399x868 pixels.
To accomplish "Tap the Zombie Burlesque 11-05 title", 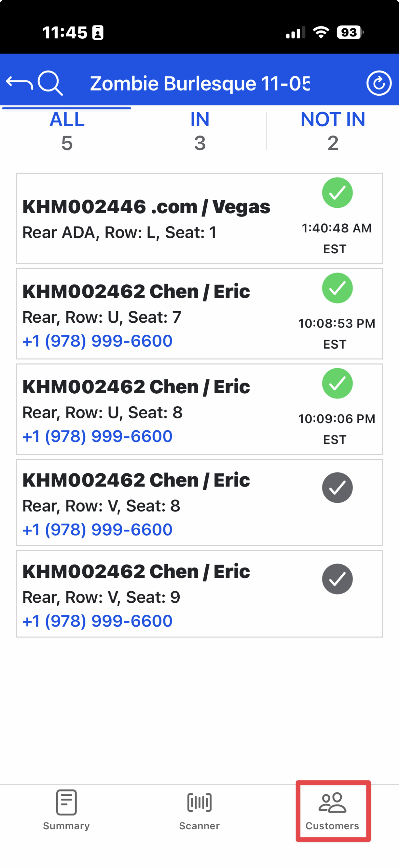I will point(199,83).
